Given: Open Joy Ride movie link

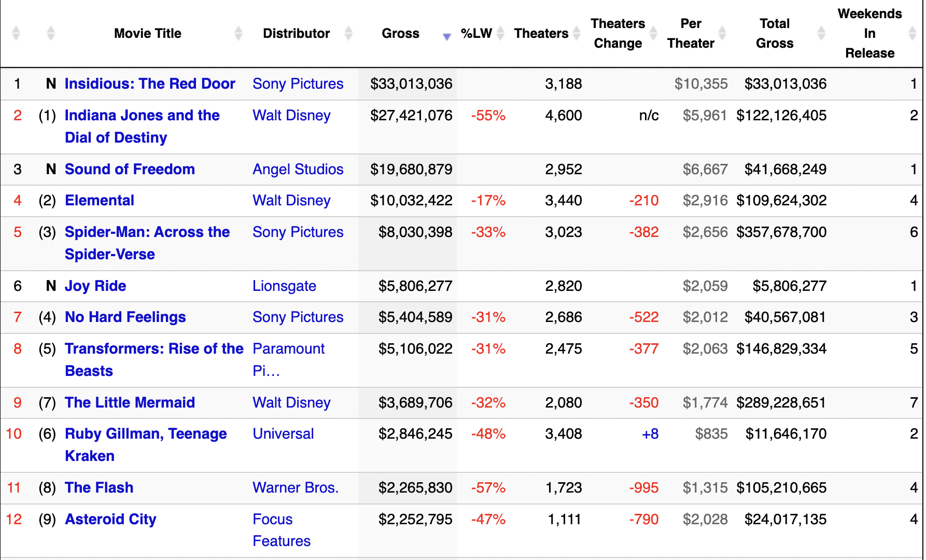Looking at the screenshot, I should coord(95,286).
